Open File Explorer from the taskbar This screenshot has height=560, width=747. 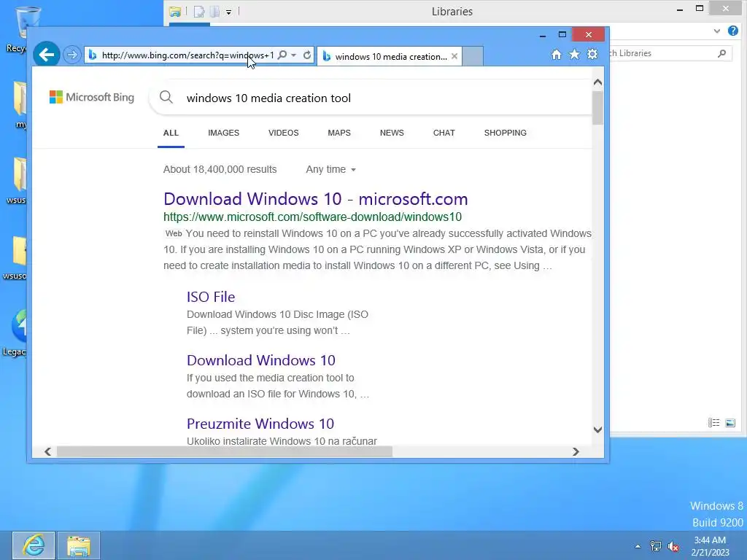tap(79, 545)
